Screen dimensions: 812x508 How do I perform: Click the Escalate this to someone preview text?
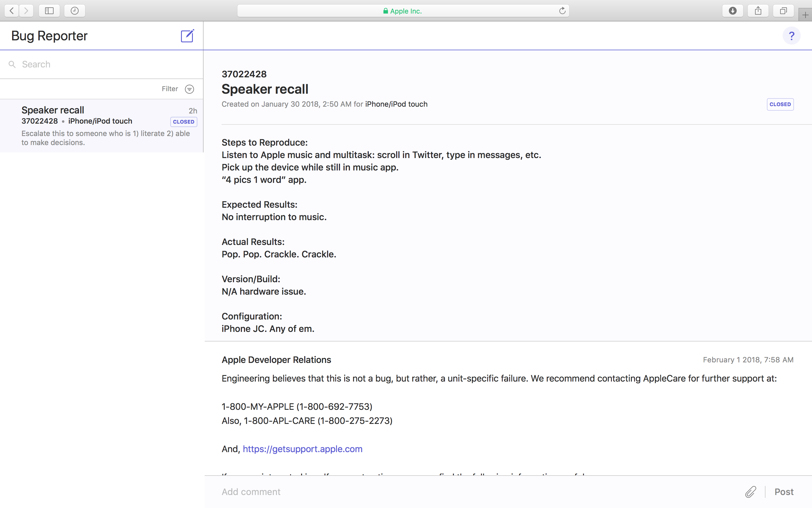106,138
